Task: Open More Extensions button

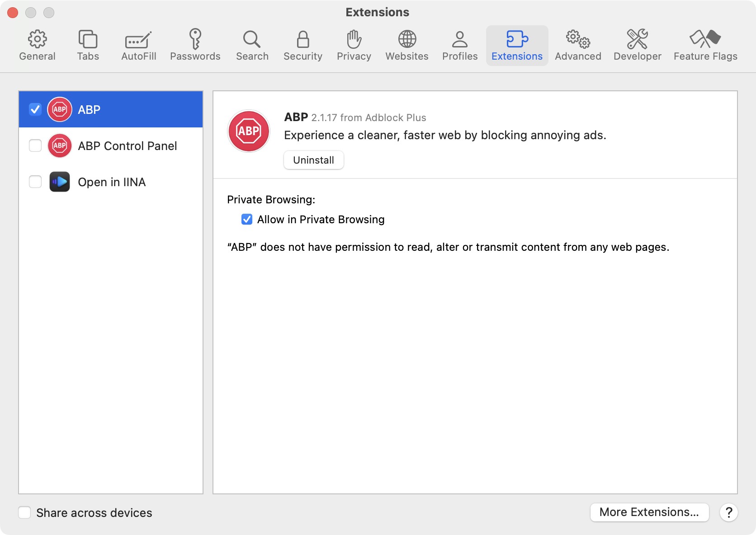Action: 649,512
